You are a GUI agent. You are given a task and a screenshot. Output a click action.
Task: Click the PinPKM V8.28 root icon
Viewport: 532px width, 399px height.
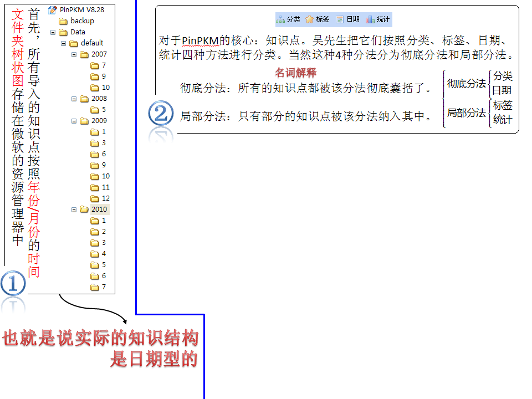[x=53, y=10]
